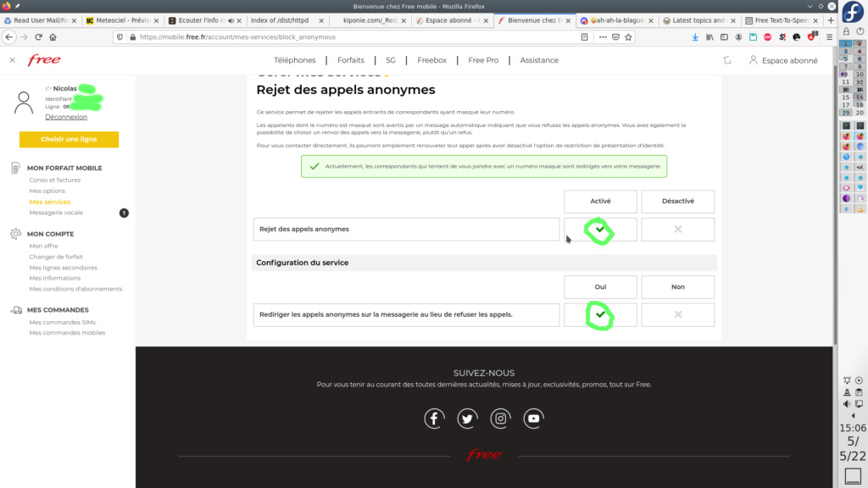868x488 pixels.
Task: Open Conso et factures in sidebar
Action: click(55, 180)
